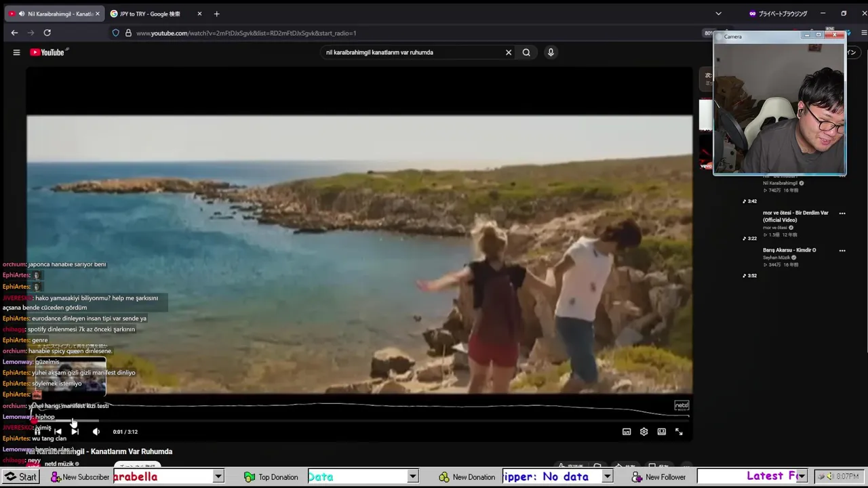Click the main video frame

click(x=359, y=254)
